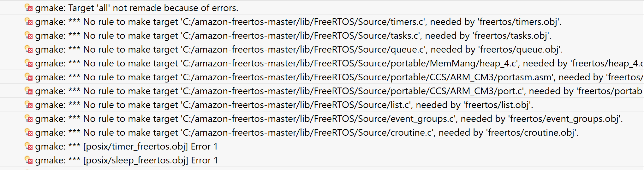644x170 pixels.
Task: Click the error icon beside the portasm.asm entry
Action: pyautogui.click(x=29, y=77)
